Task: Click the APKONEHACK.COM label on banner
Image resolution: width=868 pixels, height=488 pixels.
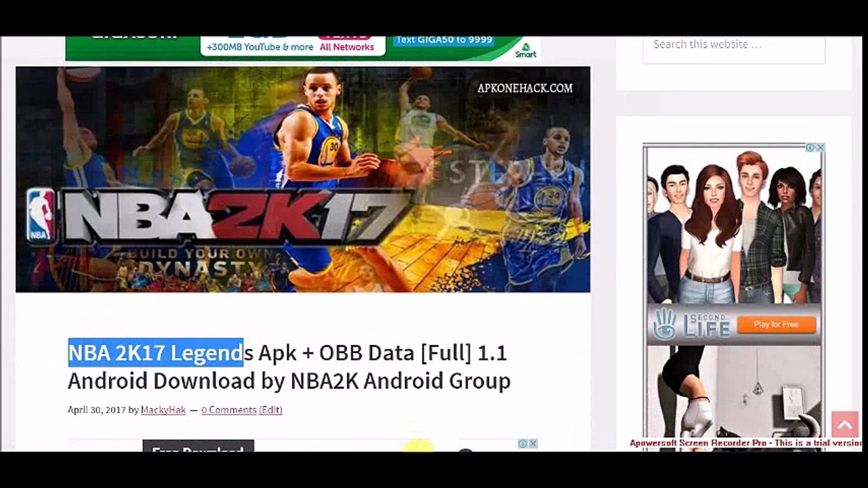Action: click(524, 88)
